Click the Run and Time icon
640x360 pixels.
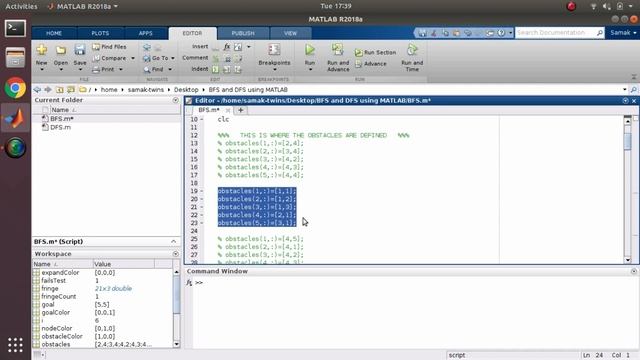pos(412,50)
